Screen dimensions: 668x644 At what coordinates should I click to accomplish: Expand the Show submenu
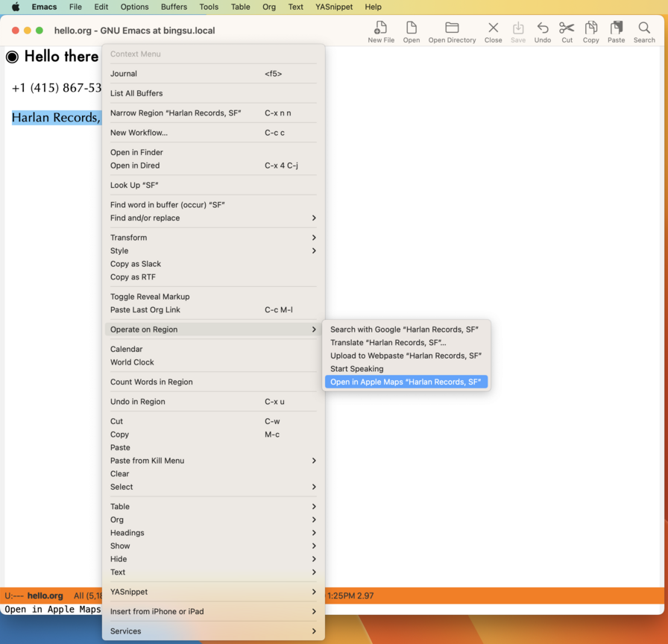coord(213,546)
